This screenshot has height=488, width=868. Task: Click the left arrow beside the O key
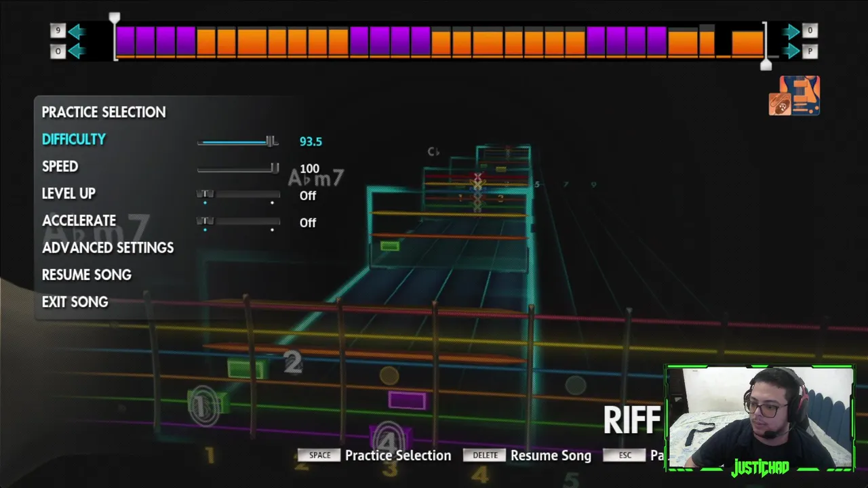tap(76, 52)
